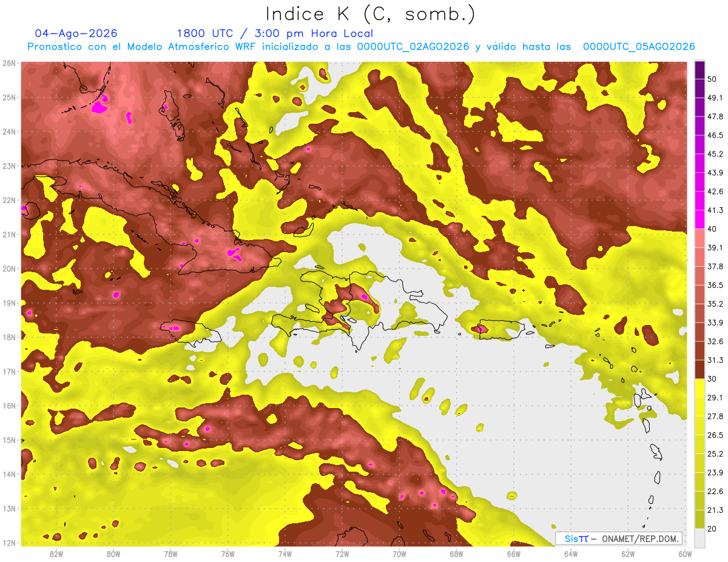Pick the magenta colorbar swatch between 40 and 41.3
The width and height of the screenshot is (728, 562).
click(x=699, y=219)
